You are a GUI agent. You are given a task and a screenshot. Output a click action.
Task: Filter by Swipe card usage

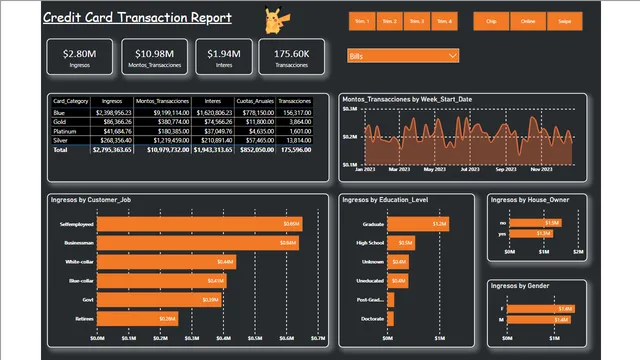click(x=565, y=21)
